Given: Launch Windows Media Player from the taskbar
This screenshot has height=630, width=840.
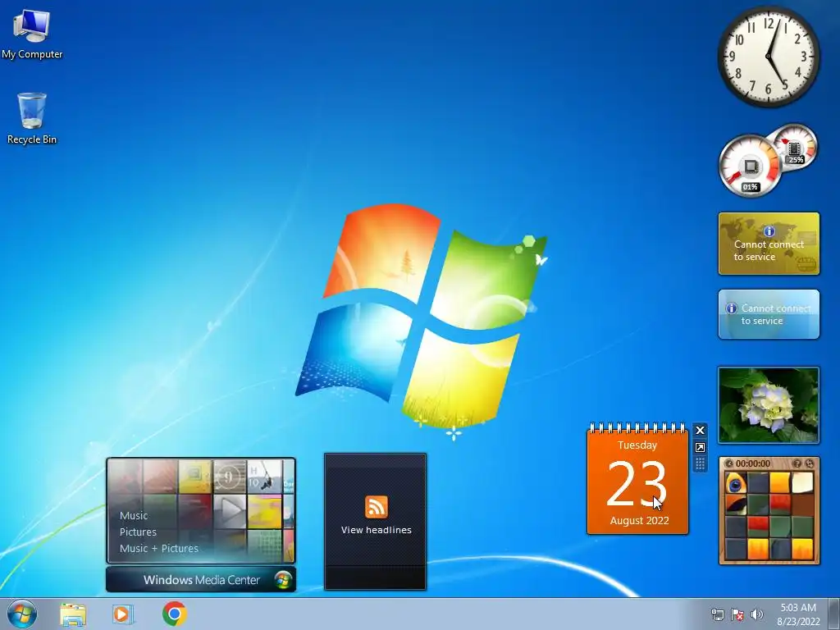Looking at the screenshot, I should click(123, 614).
